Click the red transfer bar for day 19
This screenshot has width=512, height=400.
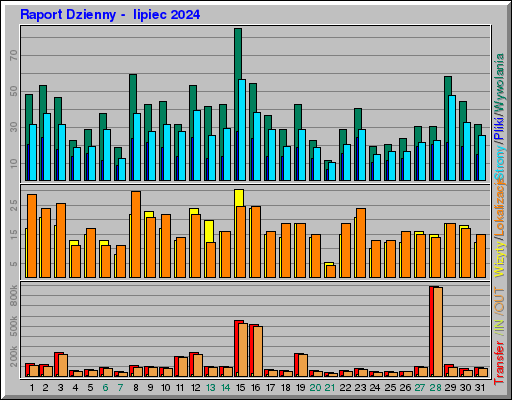pyautogui.click(x=296, y=365)
